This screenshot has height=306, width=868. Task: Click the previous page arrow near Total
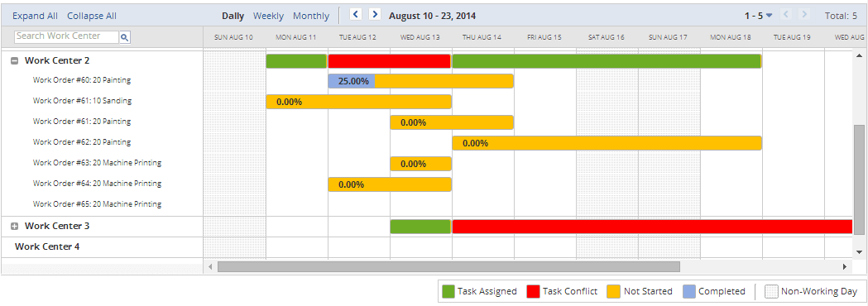coord(785,15)
